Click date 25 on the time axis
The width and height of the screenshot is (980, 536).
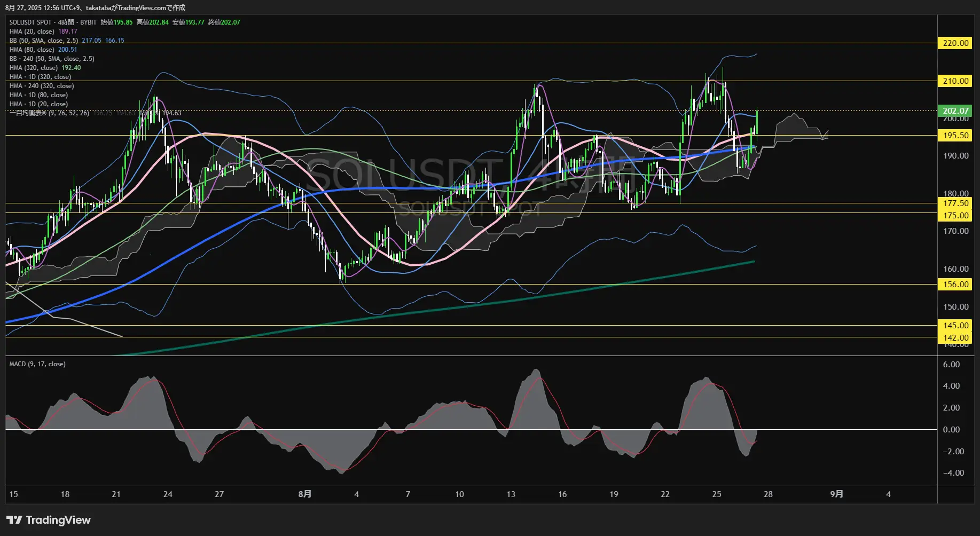[x=717, y=494]
